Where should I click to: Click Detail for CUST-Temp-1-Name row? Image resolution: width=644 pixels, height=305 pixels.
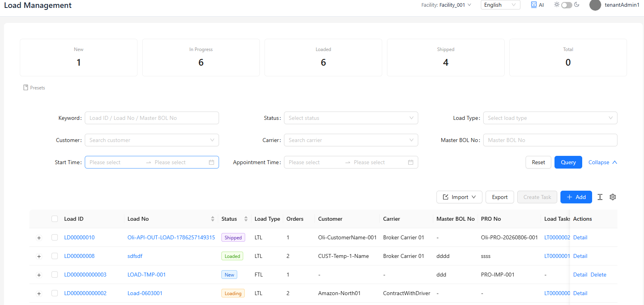point(580,256)
